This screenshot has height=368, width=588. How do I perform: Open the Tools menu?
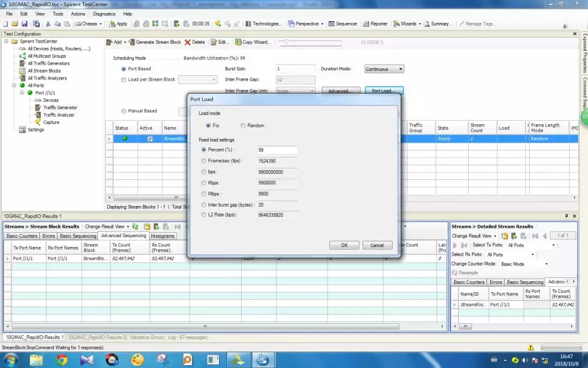[58, 14]
